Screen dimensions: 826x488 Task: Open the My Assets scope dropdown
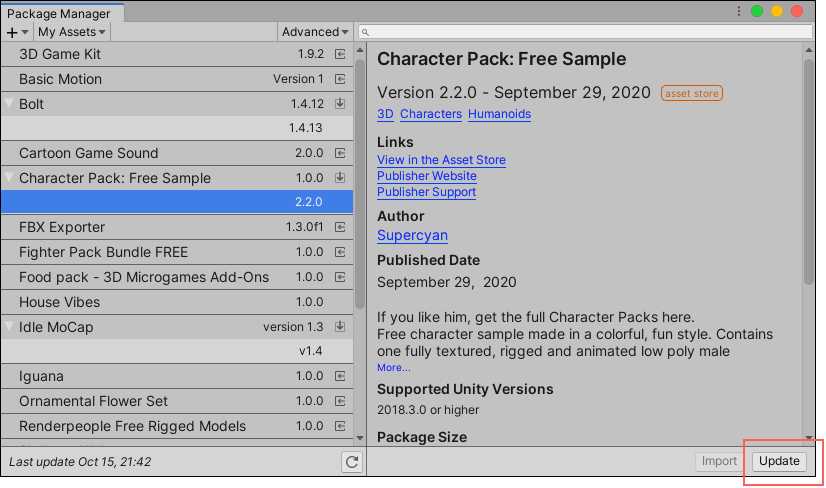click(x=72, y=32)
